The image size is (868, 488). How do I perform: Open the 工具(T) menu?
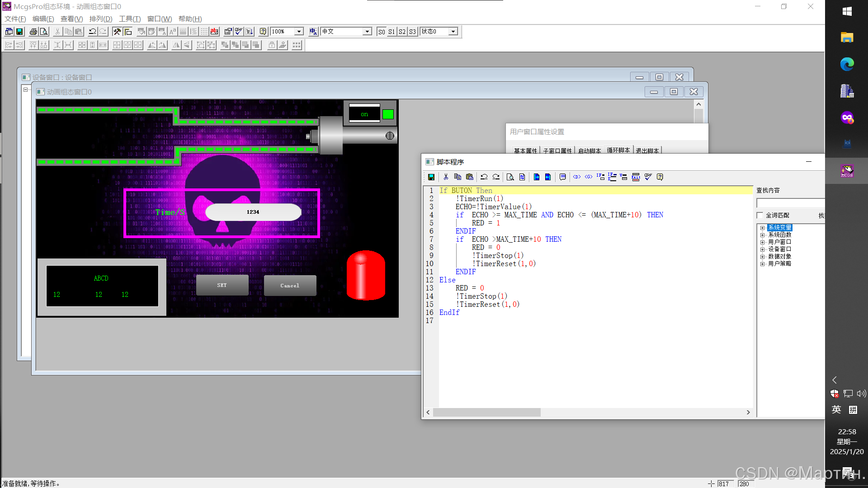[130, 19]
